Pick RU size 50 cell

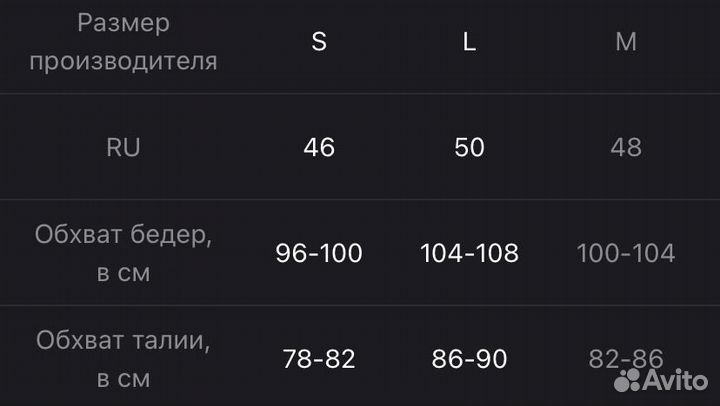click(x=469, y=148)
